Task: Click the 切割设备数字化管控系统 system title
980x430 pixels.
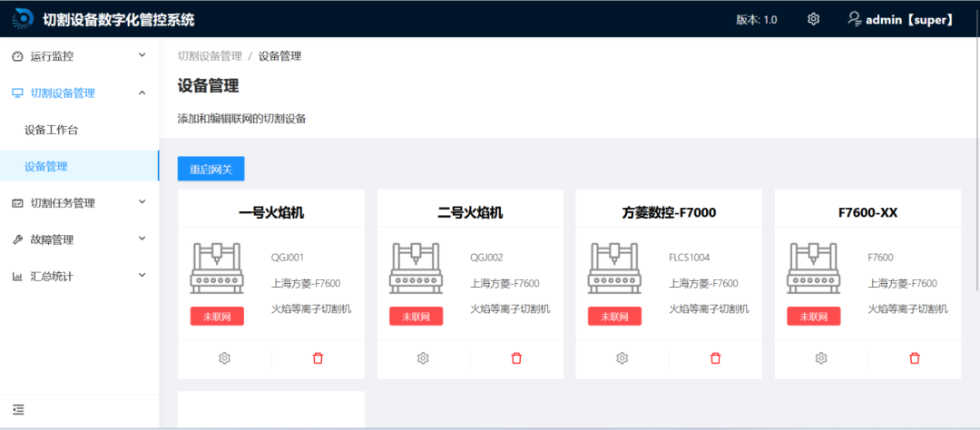Action: (119, 19)
